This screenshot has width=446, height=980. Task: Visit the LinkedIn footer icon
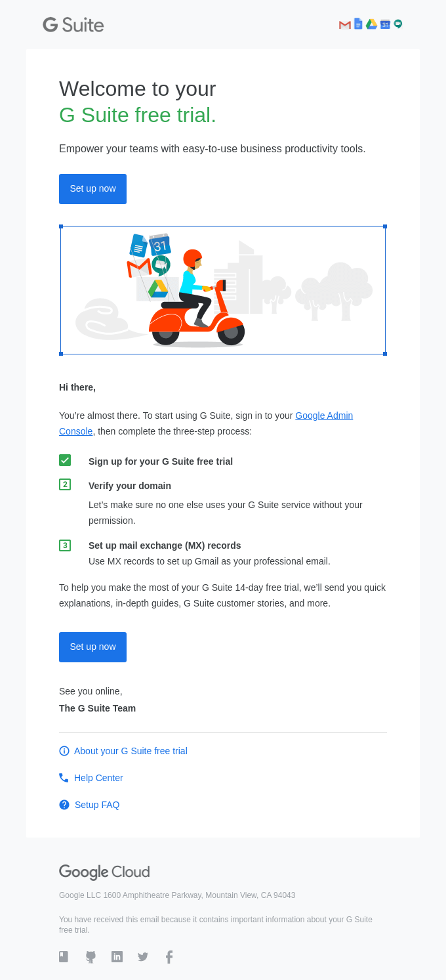click(x=117, y=956)
